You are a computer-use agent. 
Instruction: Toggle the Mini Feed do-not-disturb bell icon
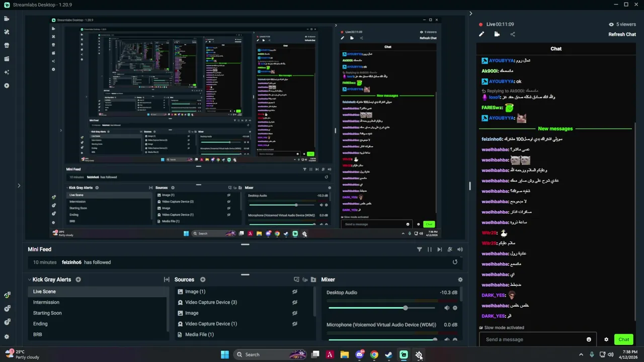pos(450,249)
